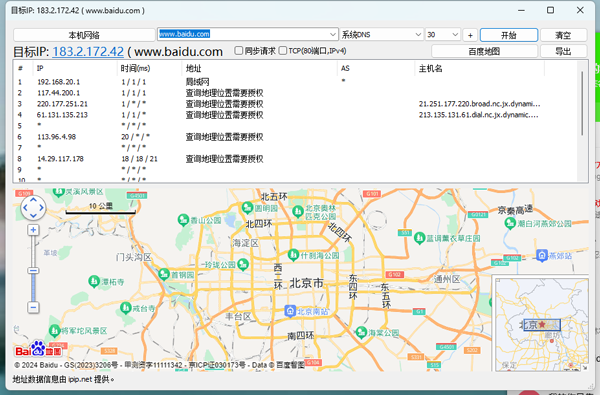Click the 潮白河燕郊公园 marker

coord(510,223)
